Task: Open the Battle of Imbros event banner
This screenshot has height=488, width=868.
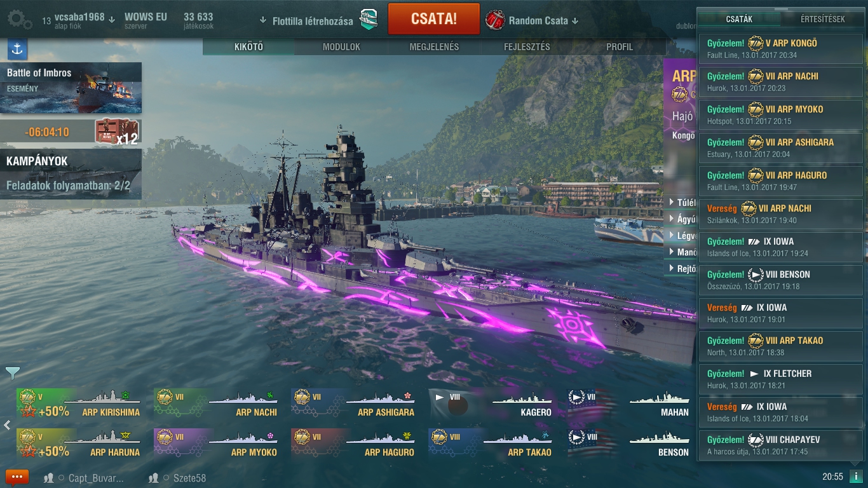Action: pos(71,88)
